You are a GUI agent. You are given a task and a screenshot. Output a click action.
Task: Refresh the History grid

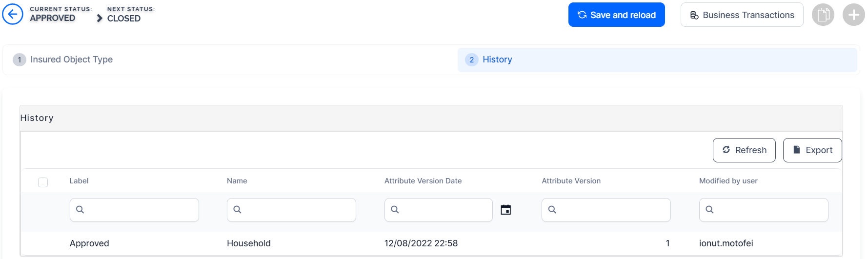click(x=744, y=150)
